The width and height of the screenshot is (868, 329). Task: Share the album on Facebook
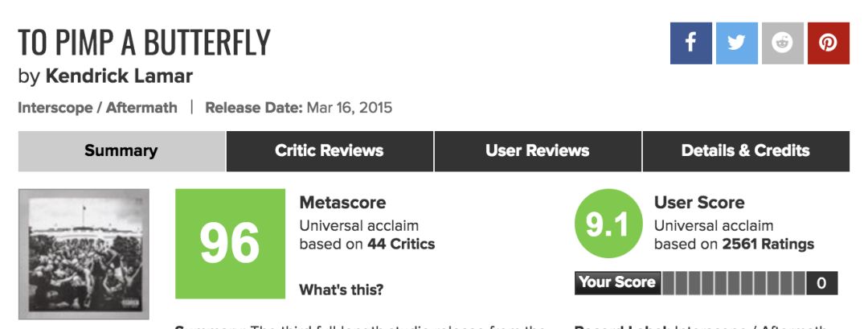pyautogui.click(x=690, y=43)
